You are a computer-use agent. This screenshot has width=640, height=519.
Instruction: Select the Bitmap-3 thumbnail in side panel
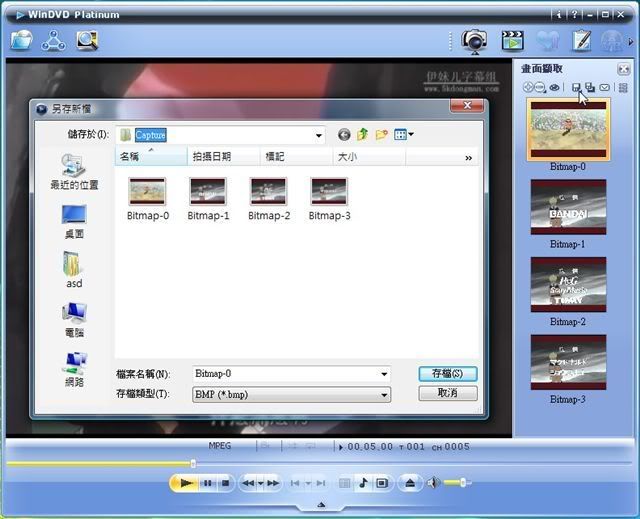(x=568, y=362)
